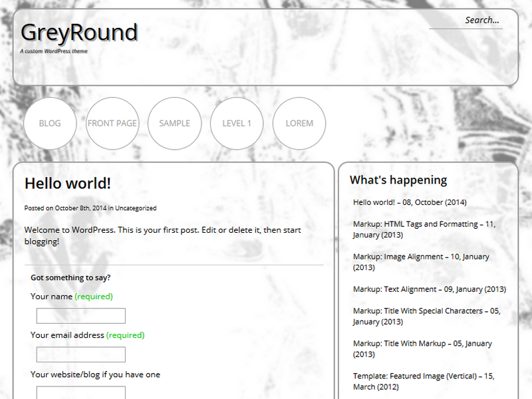Viewport: 532px width, 399px height.
Task: Click the Your name input box
Action: click(x=80, y=316)
